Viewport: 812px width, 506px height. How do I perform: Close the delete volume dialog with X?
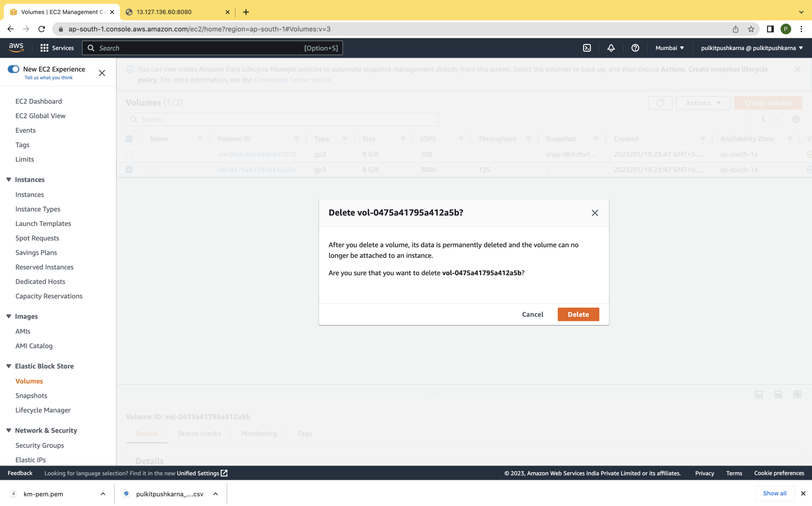click(x=595, y=213)
